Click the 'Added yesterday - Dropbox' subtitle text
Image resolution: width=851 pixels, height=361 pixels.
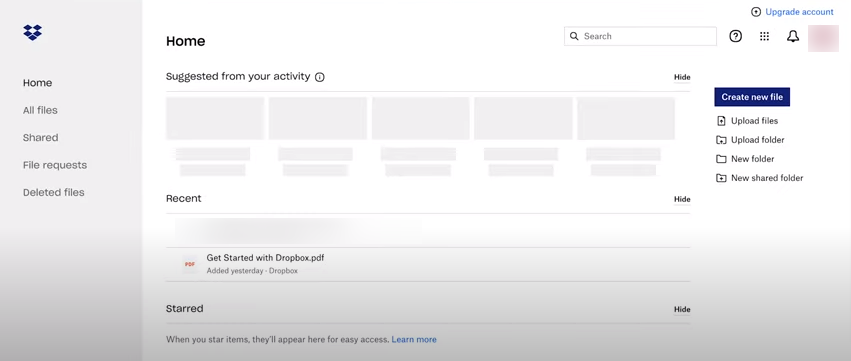(252, 271)
